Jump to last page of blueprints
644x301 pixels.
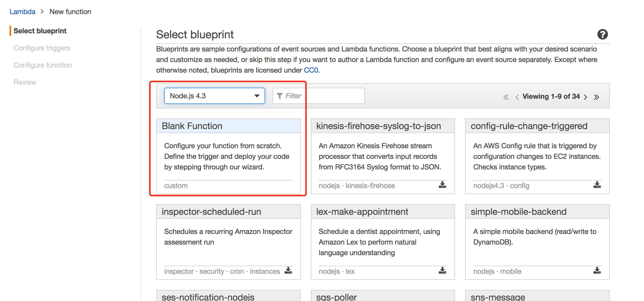[596, 97]
